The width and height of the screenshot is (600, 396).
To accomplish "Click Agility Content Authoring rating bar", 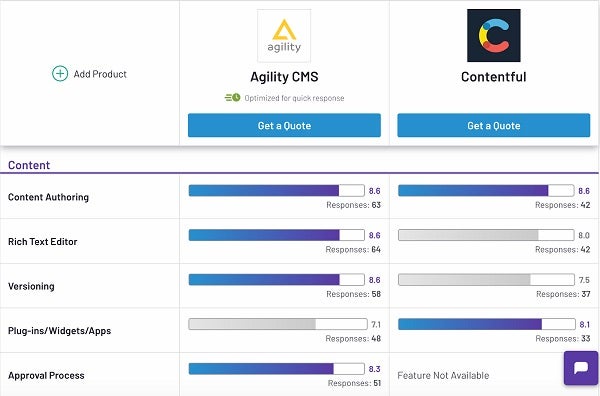I will tap(277, 191).
